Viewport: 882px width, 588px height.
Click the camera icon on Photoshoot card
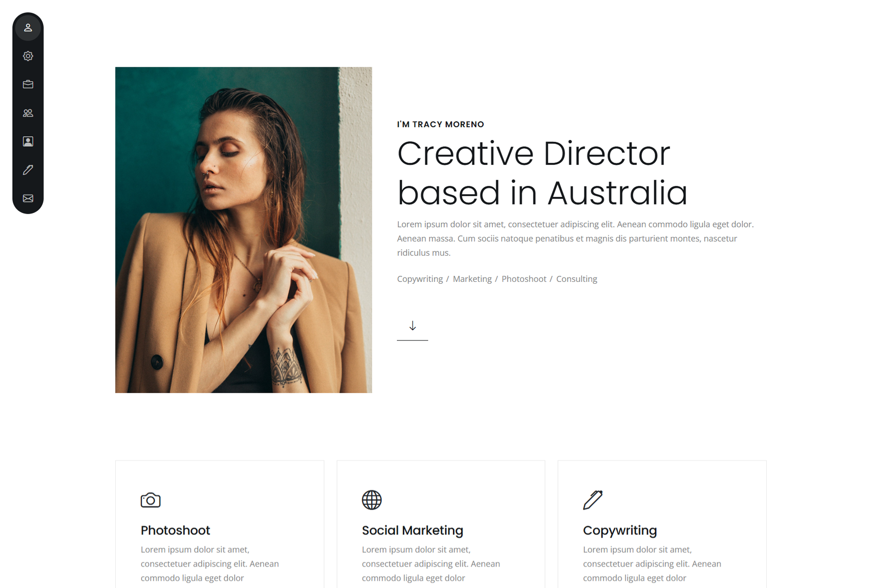(150, 500)
